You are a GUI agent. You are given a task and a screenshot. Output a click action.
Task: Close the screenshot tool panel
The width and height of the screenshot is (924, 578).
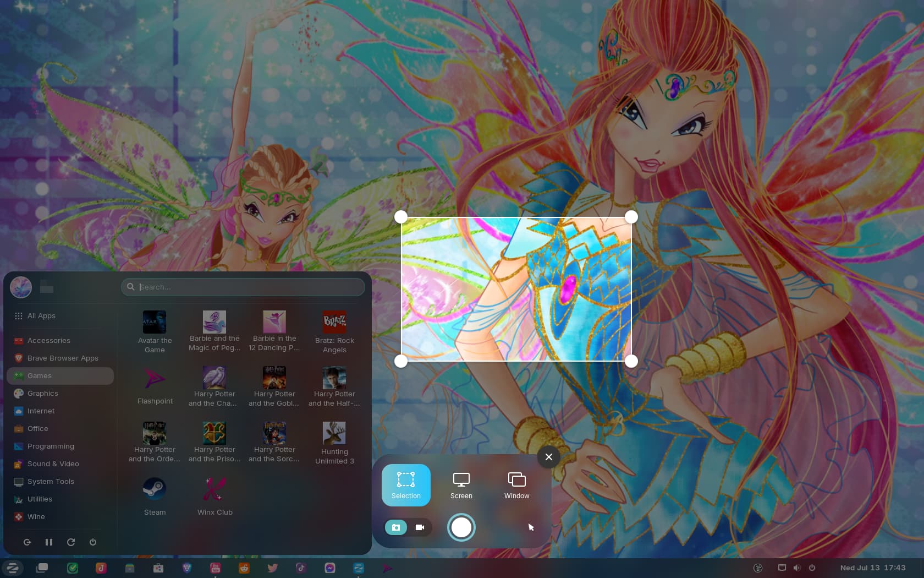point(548,457)
